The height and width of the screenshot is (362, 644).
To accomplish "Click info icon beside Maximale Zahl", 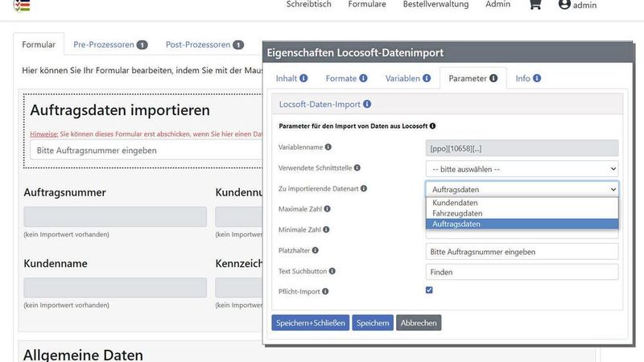I will [x=328, y=208].
